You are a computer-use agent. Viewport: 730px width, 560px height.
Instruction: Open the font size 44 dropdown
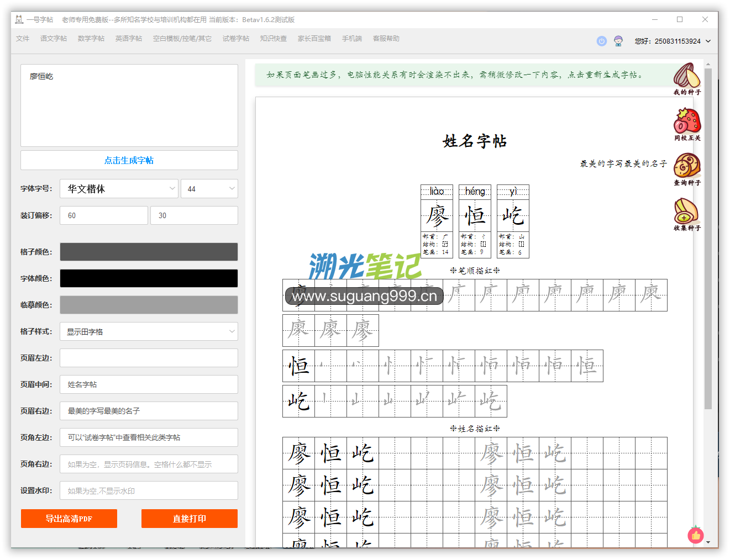pos(209,189)
